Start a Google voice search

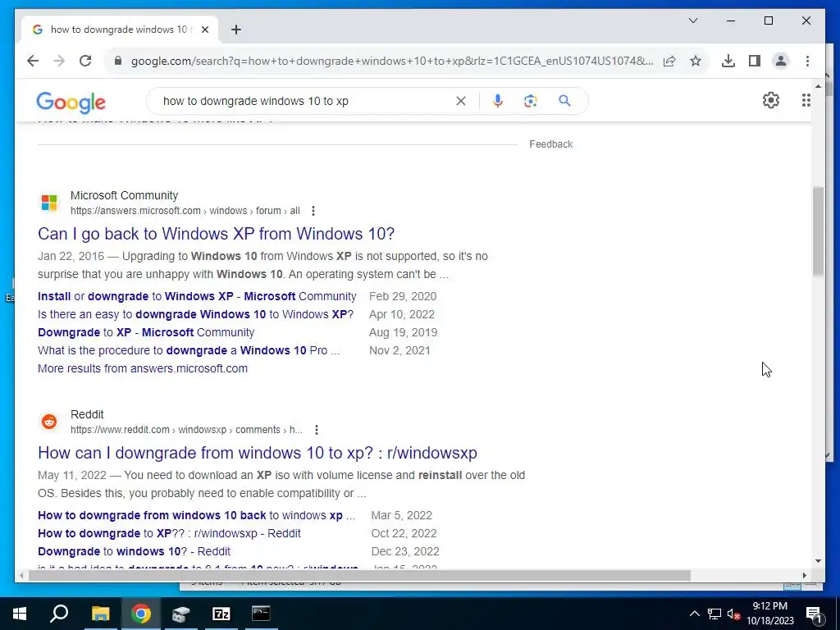point(498,101)
